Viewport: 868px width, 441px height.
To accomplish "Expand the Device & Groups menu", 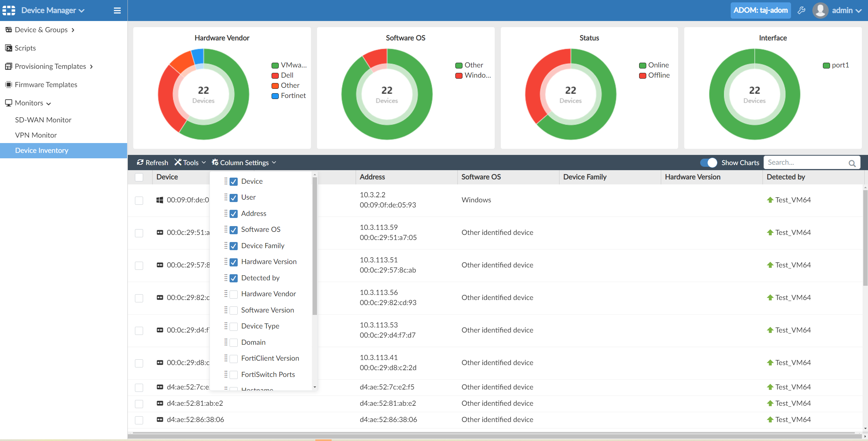I will [x=41, y=30].
